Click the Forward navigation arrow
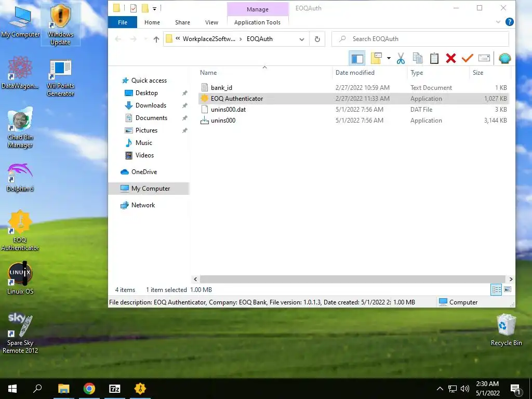 pyautogui.click(x=134, y=39)
